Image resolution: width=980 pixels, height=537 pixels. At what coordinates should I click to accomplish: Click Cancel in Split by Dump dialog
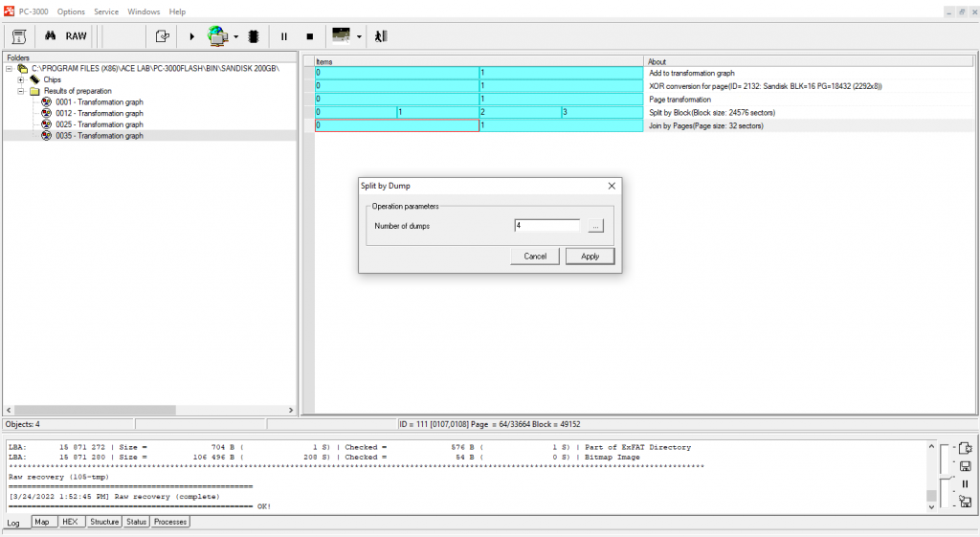(x=535, y=257)
